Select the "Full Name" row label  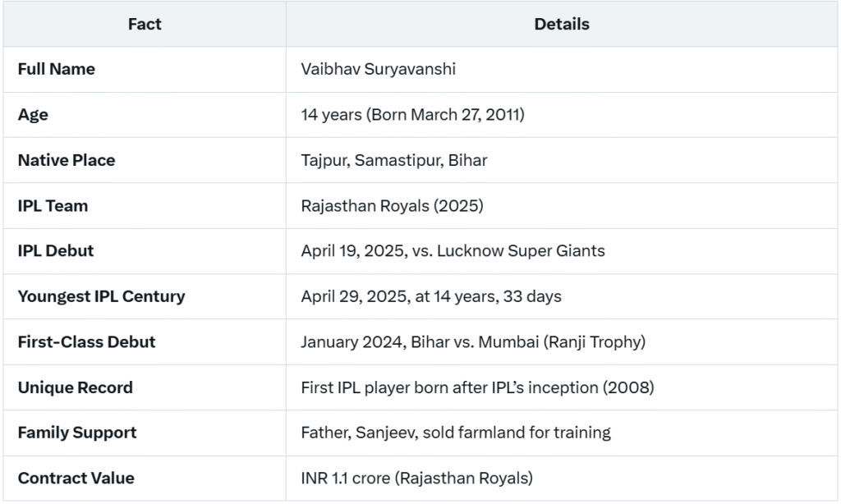pos(57,69)
